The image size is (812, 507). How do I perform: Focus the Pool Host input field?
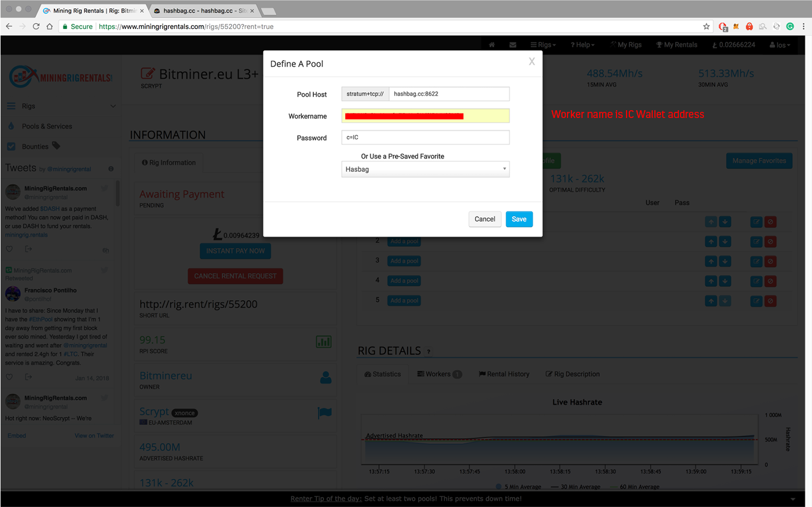[x=449, y=94]
